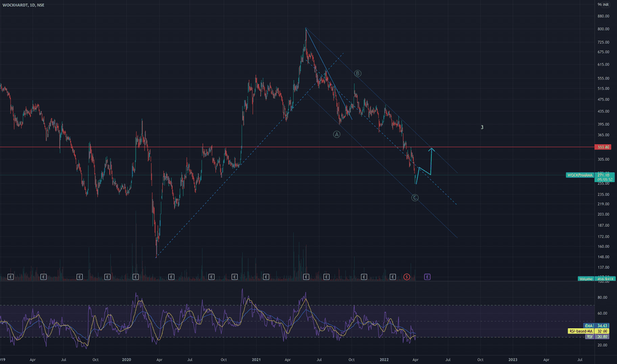Image resolution: width=617 pixels, height=364 pixels.
Task: Click the 365.00 price scale value
Action: 603,135
